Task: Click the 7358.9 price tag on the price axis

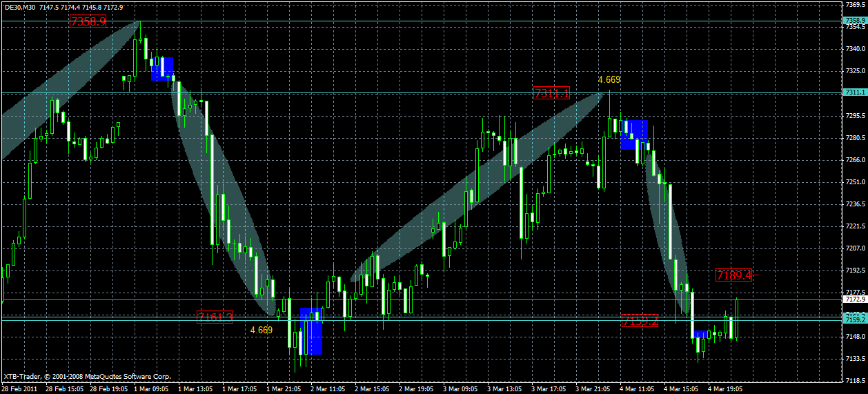Action: coord(854,21)
